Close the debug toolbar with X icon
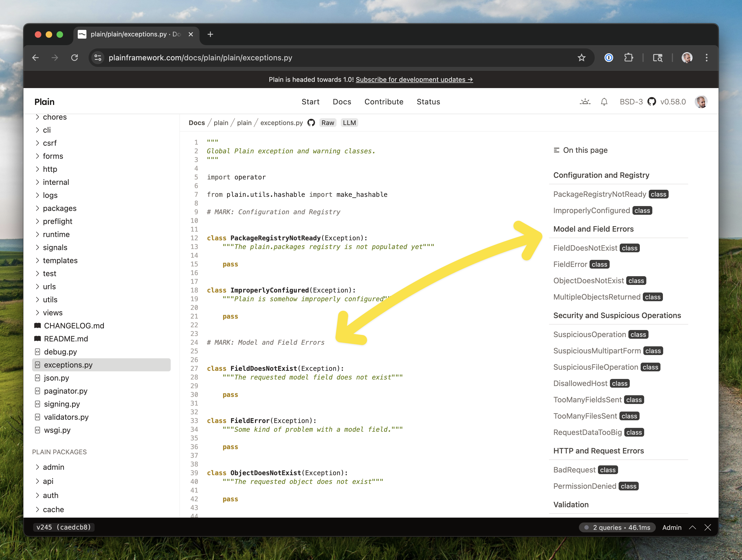 tap(708, 527)
